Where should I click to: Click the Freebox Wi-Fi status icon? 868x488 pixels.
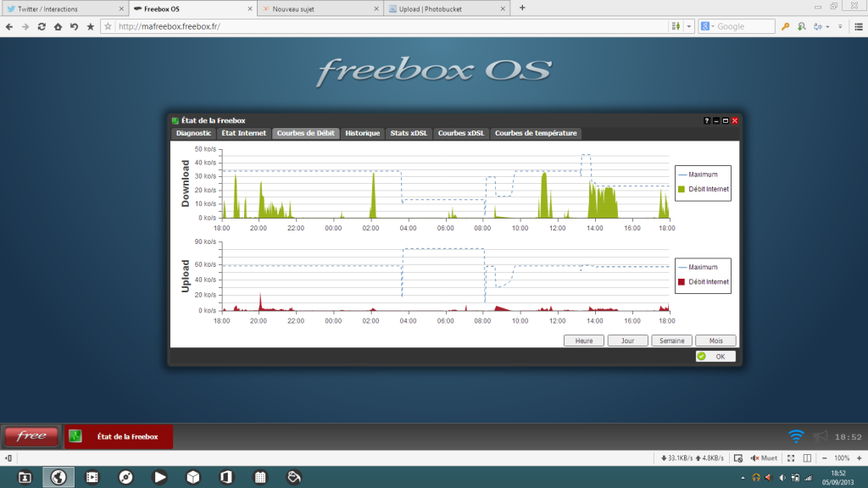(796, 436)
